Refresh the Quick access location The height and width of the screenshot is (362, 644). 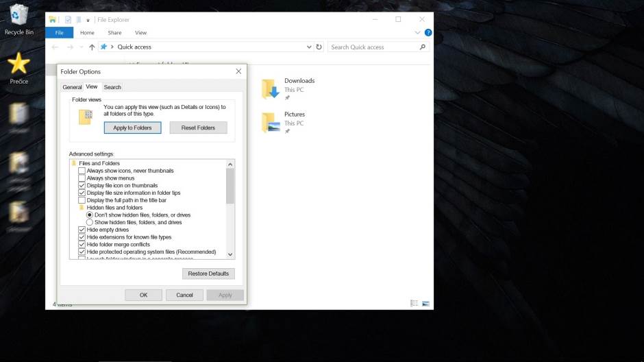[319, 47]
